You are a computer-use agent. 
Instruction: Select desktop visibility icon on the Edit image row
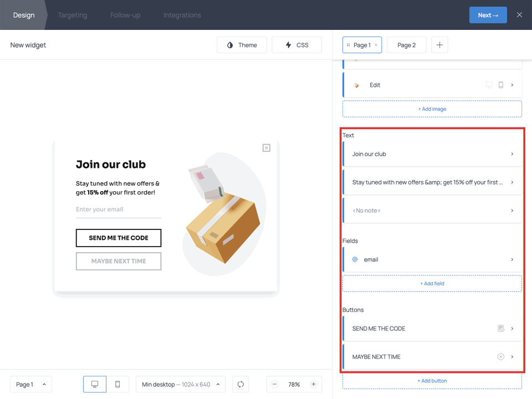click(x=489, y=85)
